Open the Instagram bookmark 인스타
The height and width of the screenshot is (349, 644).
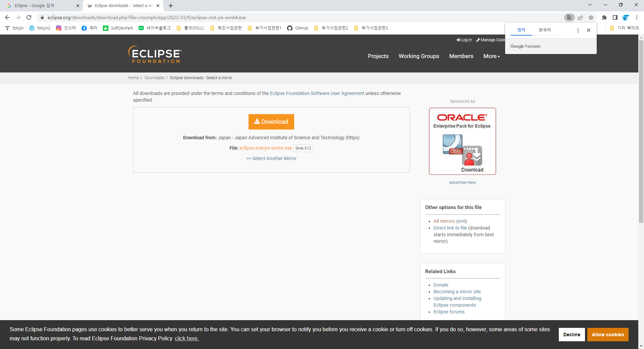(x=66, y=28)
